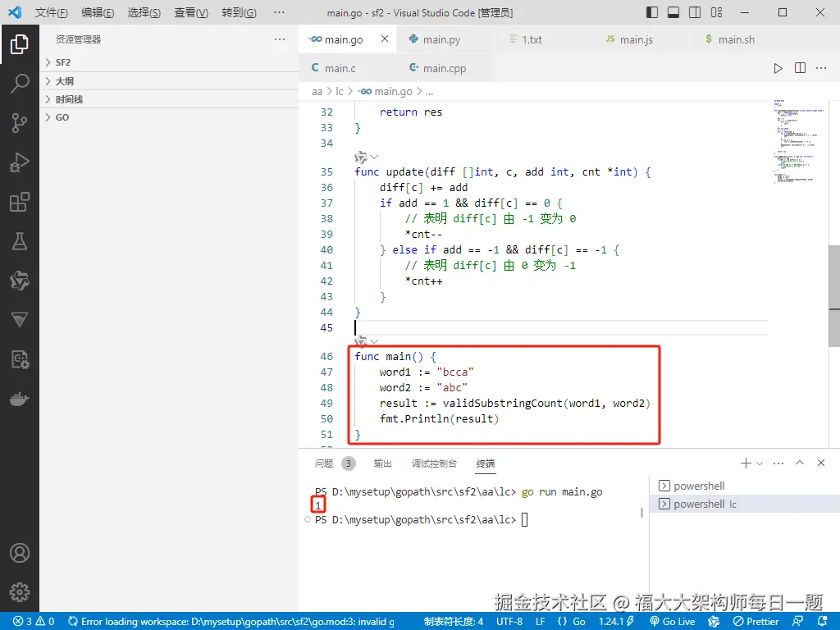Select the first powershell terminal
The image size is (840, 630).
click(745, 486)
